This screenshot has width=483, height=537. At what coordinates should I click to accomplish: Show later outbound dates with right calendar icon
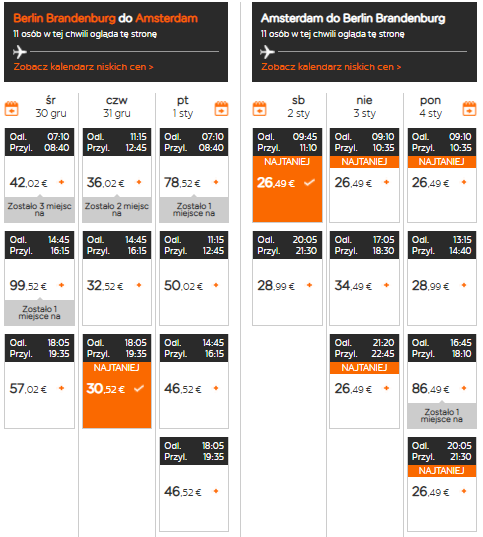221,109
